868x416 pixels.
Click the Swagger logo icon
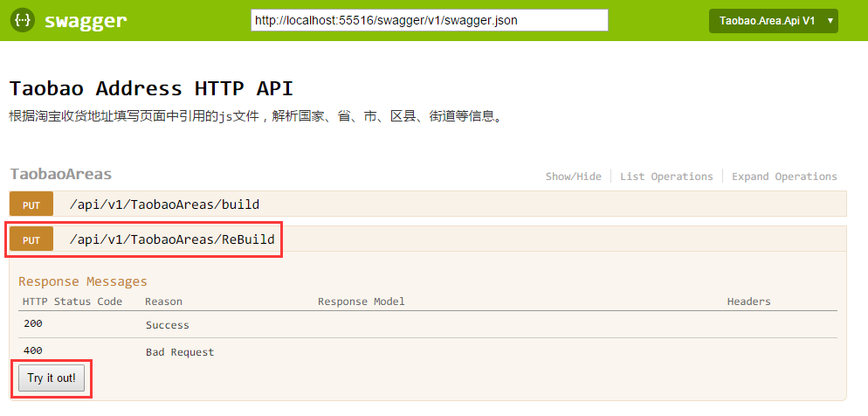22,20
